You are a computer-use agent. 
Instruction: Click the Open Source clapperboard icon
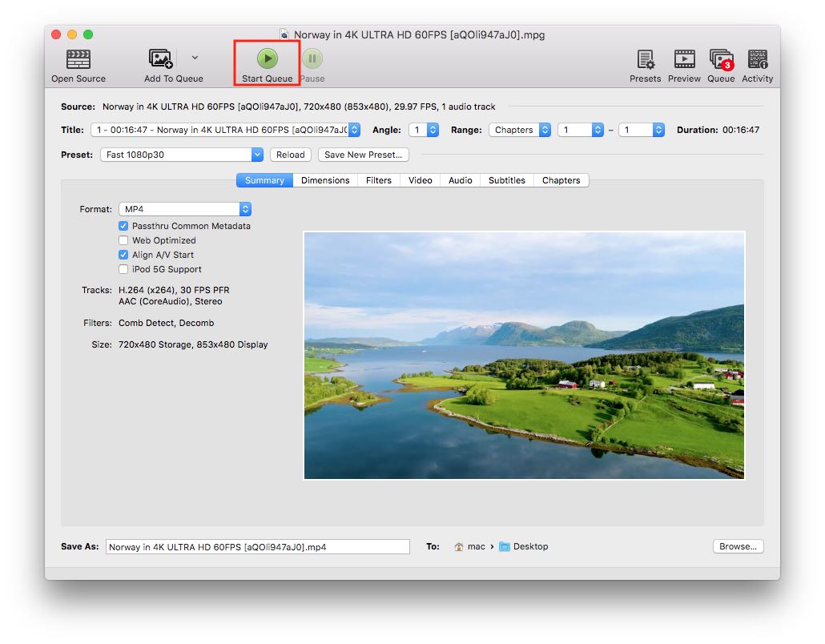coord(78,59)
